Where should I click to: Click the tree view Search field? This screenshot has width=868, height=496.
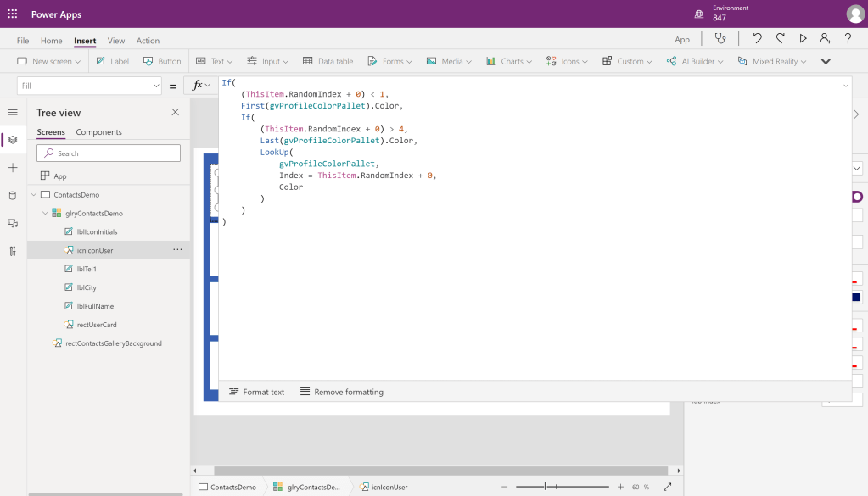[109, 153]
